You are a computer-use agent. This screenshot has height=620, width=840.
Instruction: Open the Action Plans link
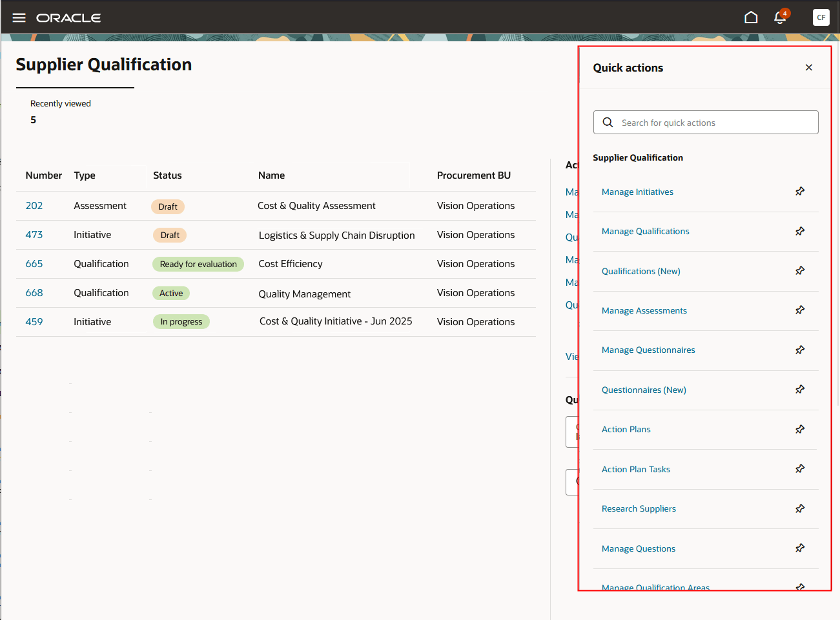click(x=626, y=429)
